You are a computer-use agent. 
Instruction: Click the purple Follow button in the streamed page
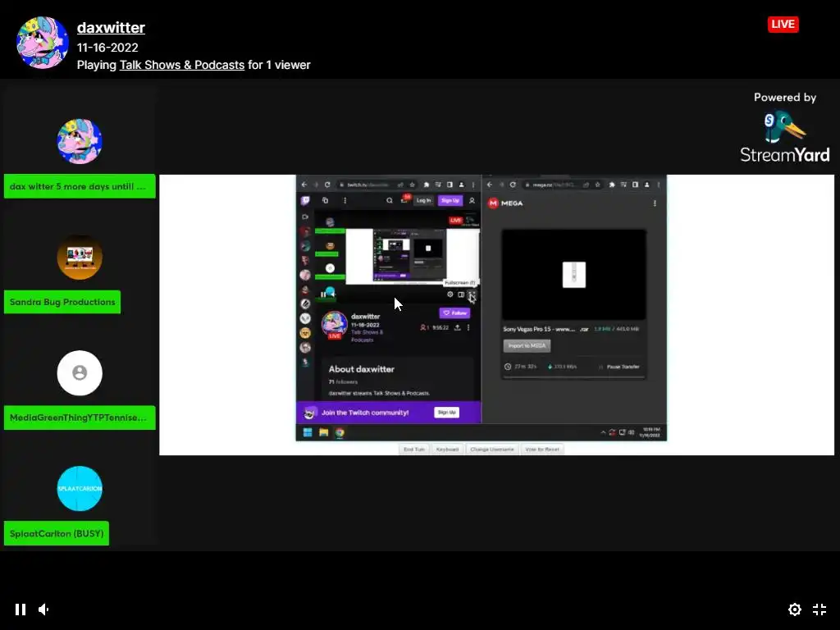454,313
